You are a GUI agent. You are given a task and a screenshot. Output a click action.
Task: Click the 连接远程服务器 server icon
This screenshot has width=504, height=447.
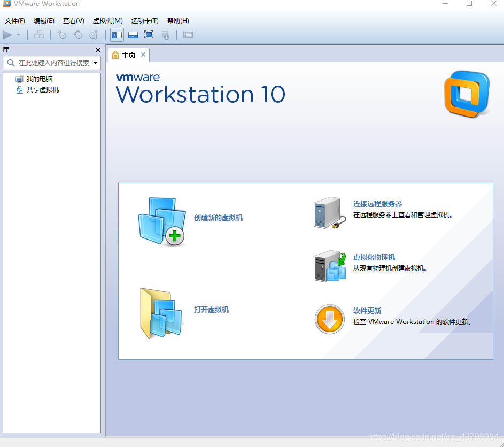pyautogui.click(x=330, y=213)
